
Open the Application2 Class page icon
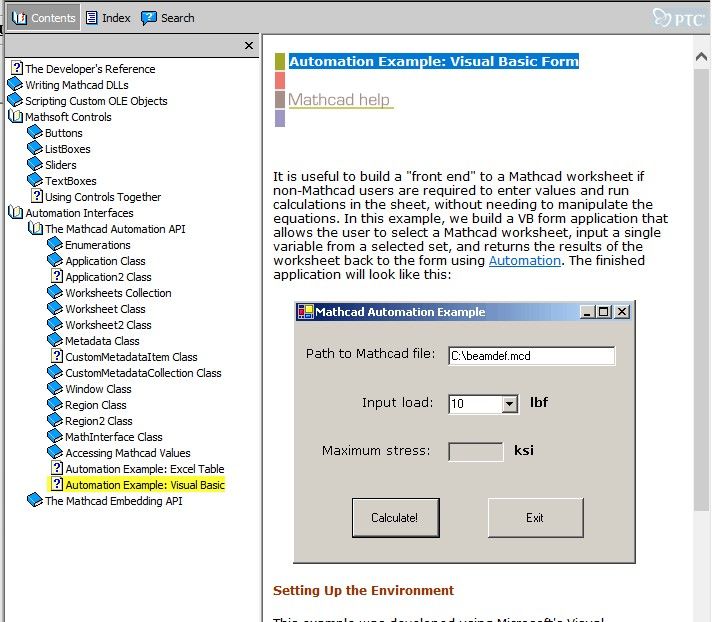tap(57, 276)
